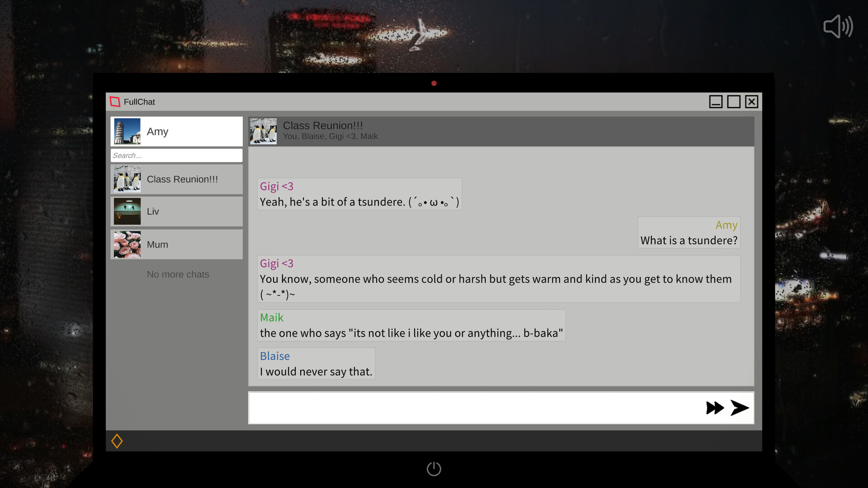Open the penguin group avatar in chat header
This screenshot has height=488, width=868.
(x=264, y=131)
